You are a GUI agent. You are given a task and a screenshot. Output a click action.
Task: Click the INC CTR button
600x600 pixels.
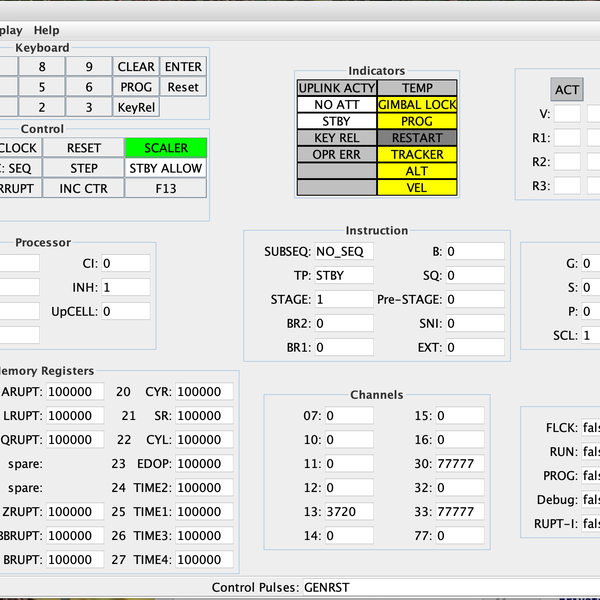pyautogui.click(x=83, y=189)
